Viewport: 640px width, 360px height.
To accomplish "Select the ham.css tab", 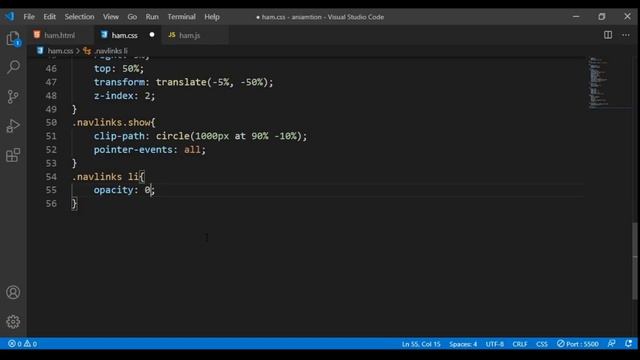I will [124, 35].
